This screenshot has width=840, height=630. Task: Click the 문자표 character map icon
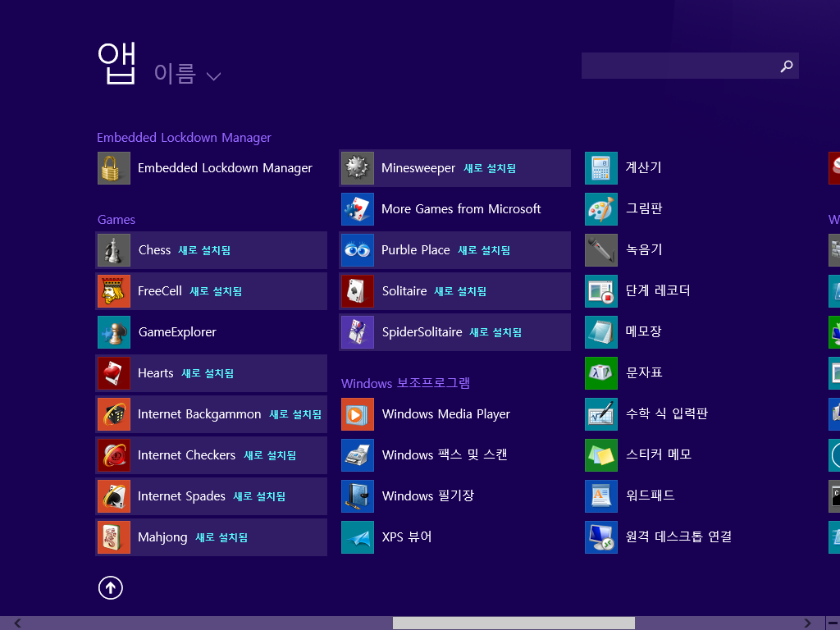pyautogui.click(x=601, y=373)
